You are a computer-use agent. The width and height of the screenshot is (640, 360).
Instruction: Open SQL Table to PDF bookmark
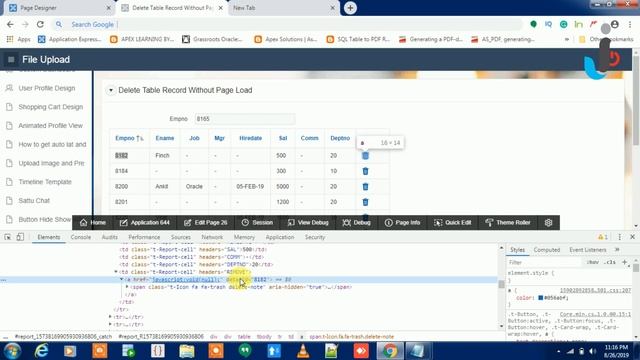coord(358,39)
